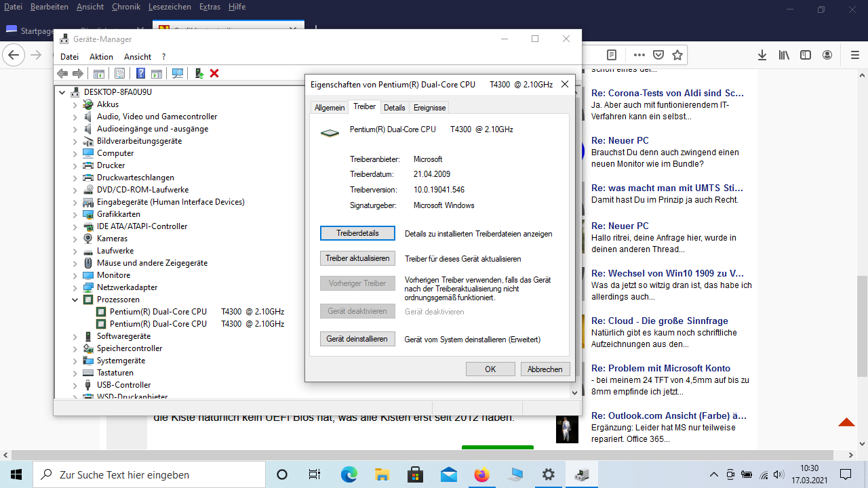
Task: Switch to the Details tab
Action: click(x=394, y=108)
